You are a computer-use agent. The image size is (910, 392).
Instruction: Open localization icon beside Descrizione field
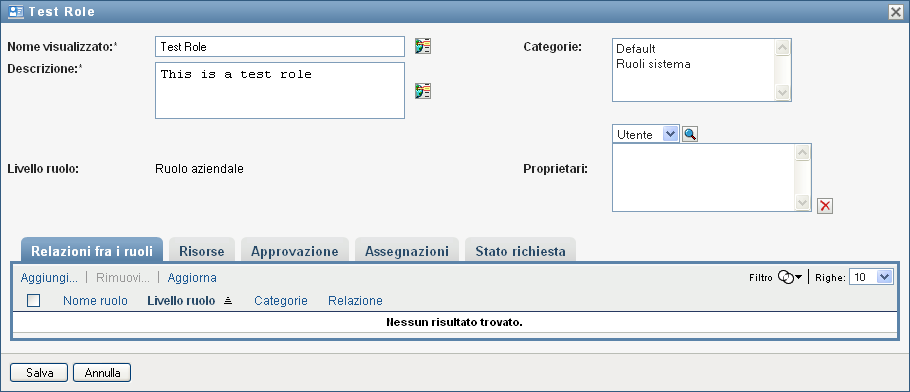[x=422, y=91]
